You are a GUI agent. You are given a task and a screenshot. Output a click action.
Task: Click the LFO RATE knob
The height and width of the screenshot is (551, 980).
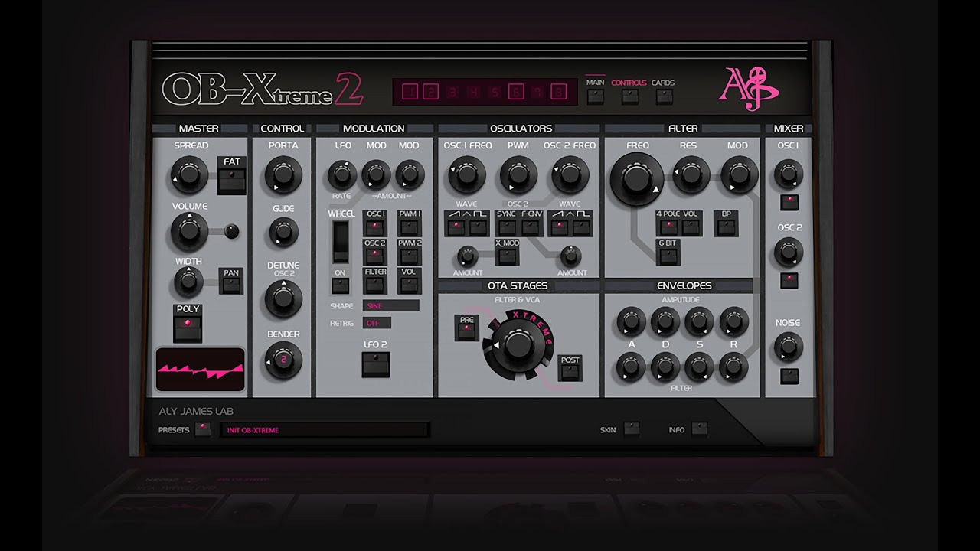pyautogui.click(x=341, y=176)
